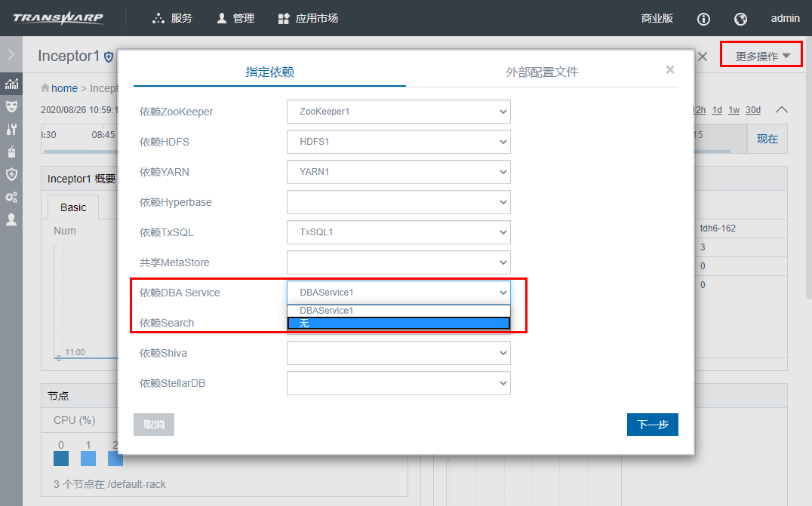Select 无 option in DBA Service list
This screenshot has width=812, height=506.
click(x=398, y=323)
